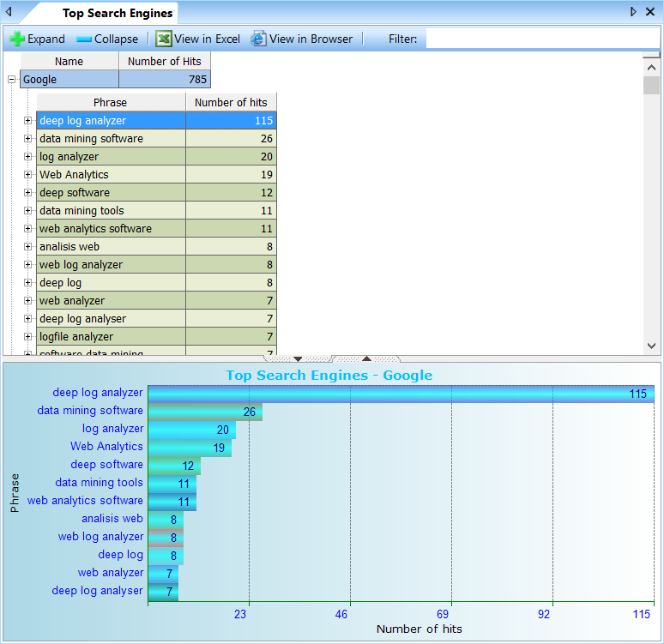
Task: Click the data mining software chart bar
Action: pos(205,412)
